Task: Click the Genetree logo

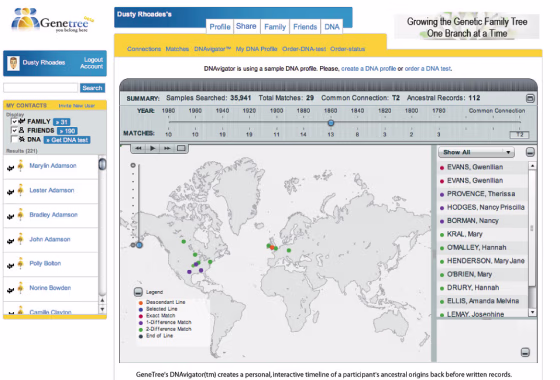Action: pos(52,20)
